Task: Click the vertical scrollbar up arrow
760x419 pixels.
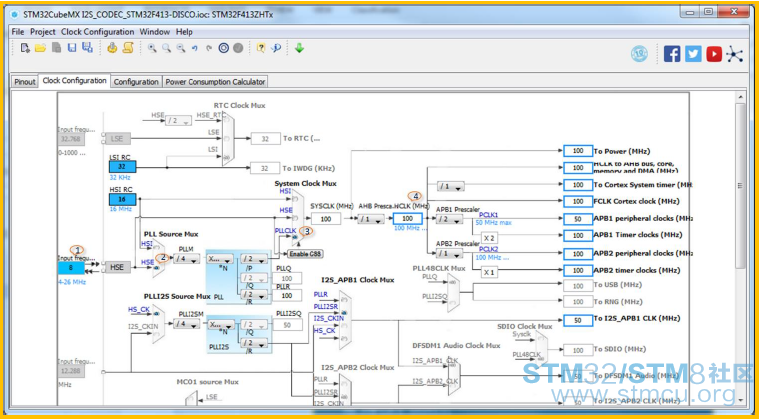Action: point(741,97)
